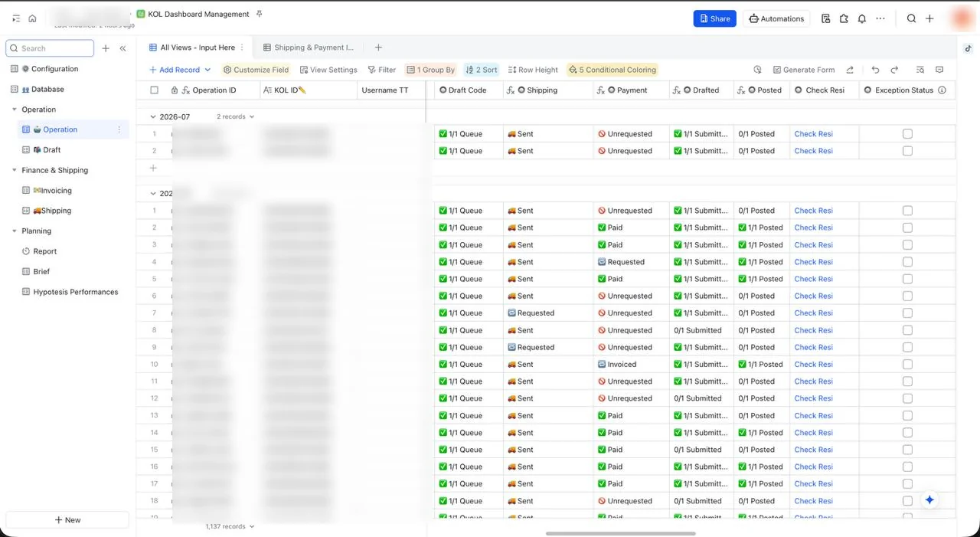Go to the home icon
The width and height of the screenshot is (980, 537).
(x=32, y=18)
